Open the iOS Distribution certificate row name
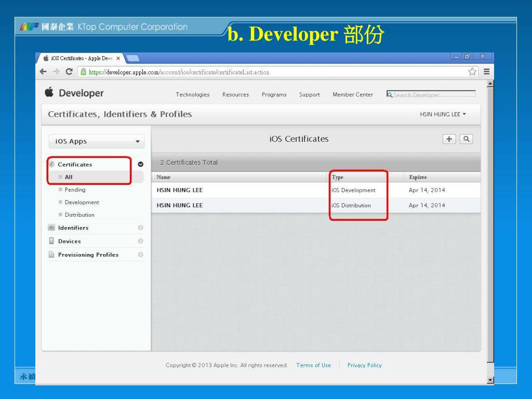This screenshot has width=532, height=399. (x=179, y=205)
